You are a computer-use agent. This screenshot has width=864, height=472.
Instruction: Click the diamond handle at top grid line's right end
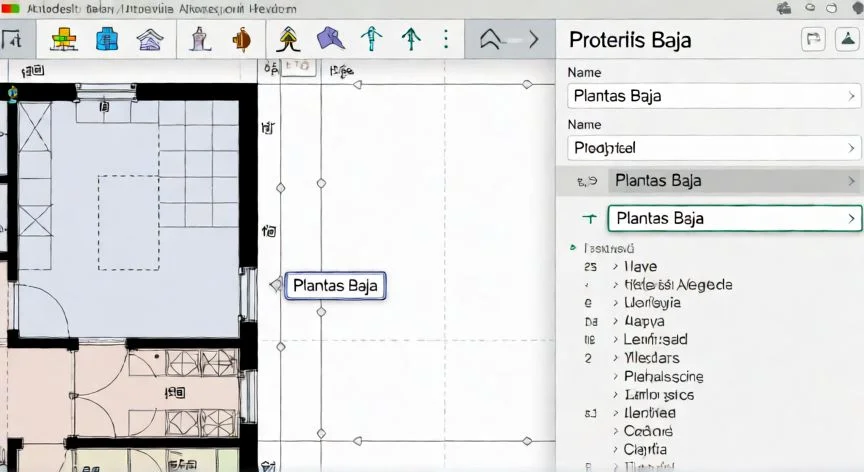point(527,84)
